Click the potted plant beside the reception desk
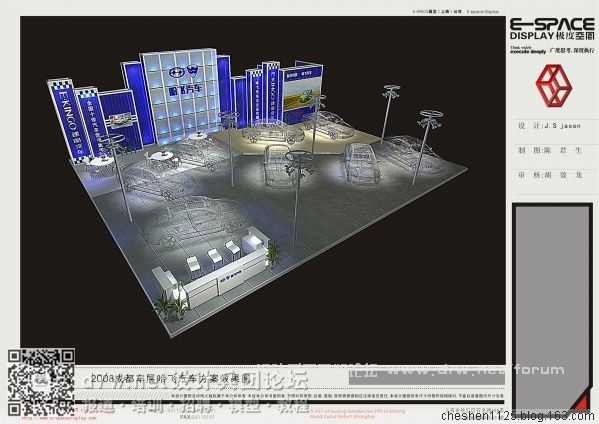The height and width of the screenshot is (424, 599). point(272,254)
